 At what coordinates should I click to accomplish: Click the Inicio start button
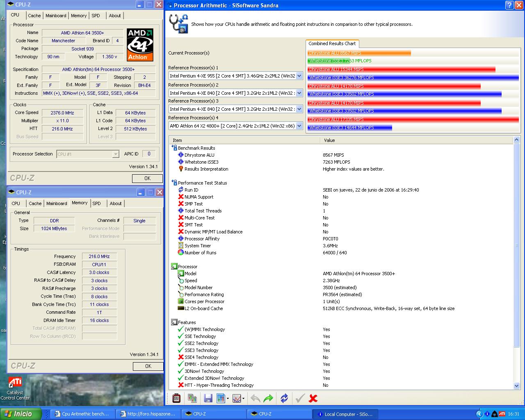point(21,414)
